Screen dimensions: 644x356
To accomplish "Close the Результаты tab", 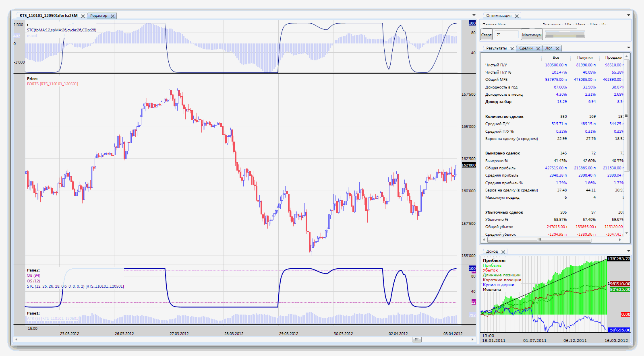I will click(x=512, y=49).
